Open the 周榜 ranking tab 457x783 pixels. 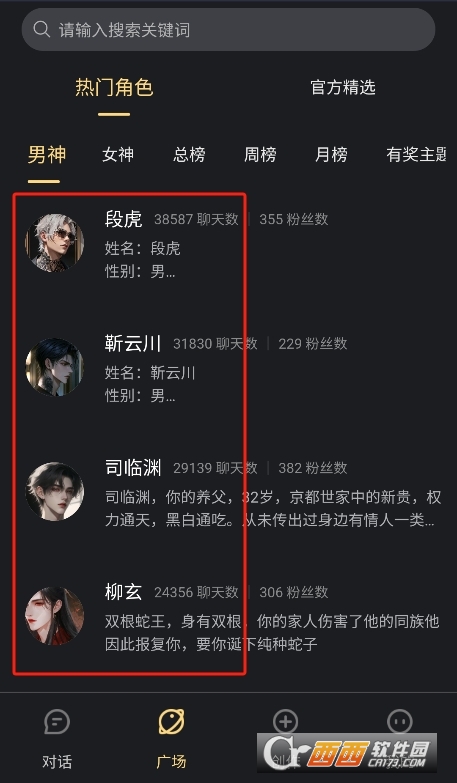click(x=260, y=154)
